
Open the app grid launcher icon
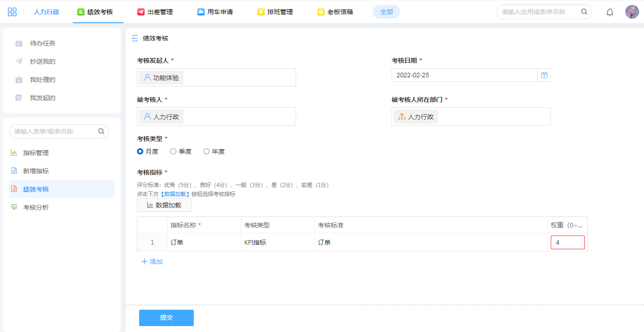pyautogui.click(x=12, y=12)
